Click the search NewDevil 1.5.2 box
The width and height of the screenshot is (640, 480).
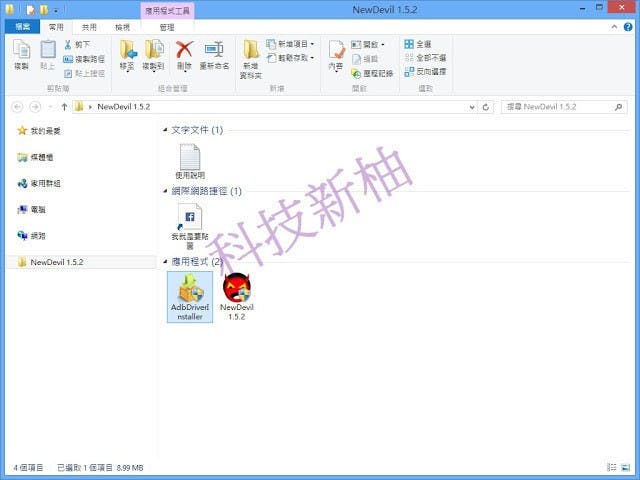pos(564,107)
